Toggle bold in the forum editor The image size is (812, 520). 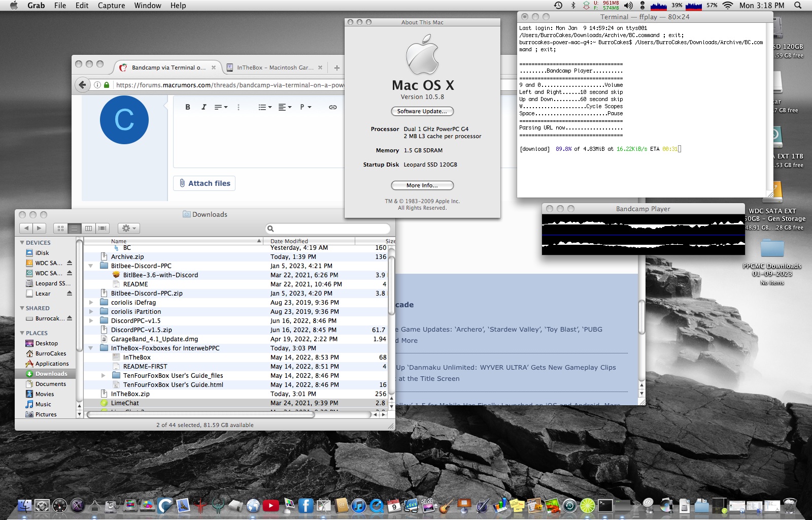coord(188,107)
